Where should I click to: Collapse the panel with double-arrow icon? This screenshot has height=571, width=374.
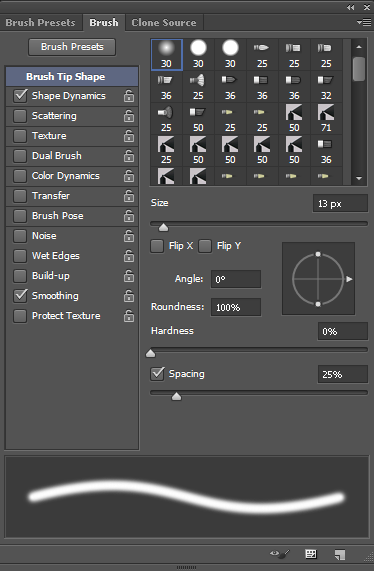[x=350, y=7]
